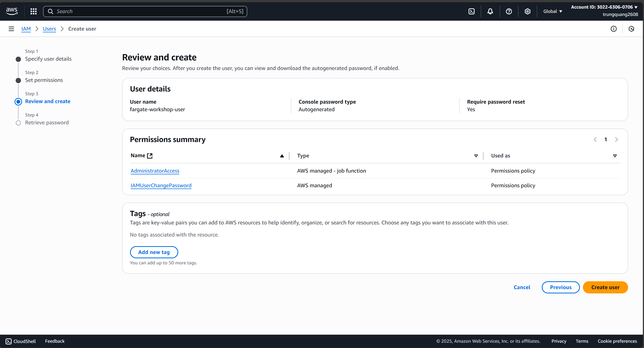Click AWS managed - job function cell
The image size is (644, 348).
coord(331,171)
